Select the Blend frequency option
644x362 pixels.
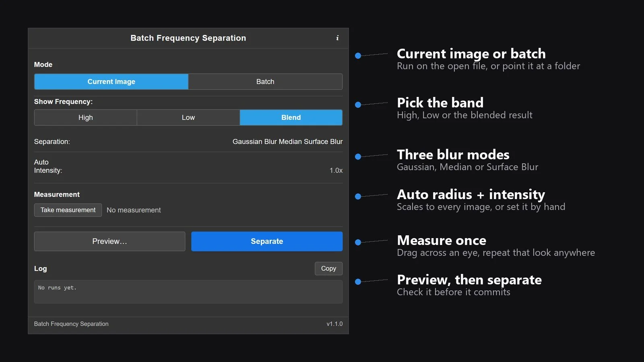[291, 117]
